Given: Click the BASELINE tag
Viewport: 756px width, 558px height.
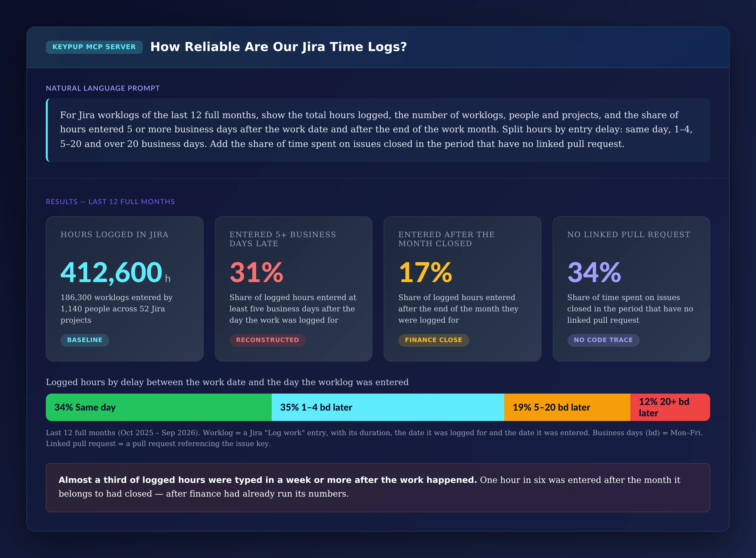Looking at the screenshot, I should click(84, 340).
